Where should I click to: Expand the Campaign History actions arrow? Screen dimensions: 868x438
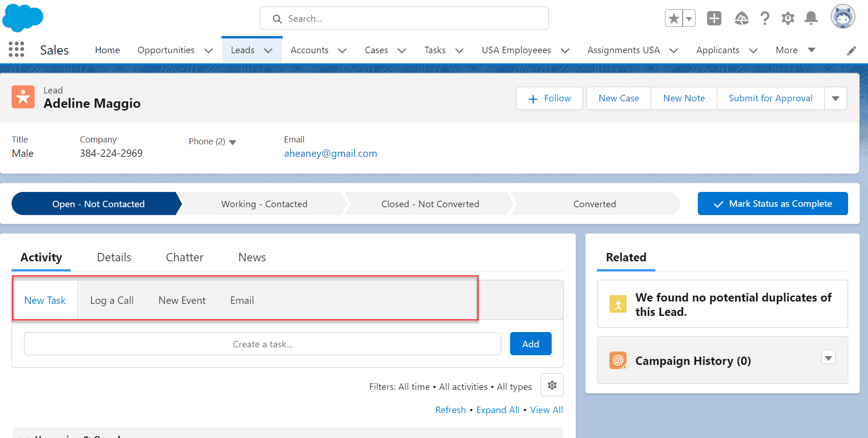click(x=828, y=357)
